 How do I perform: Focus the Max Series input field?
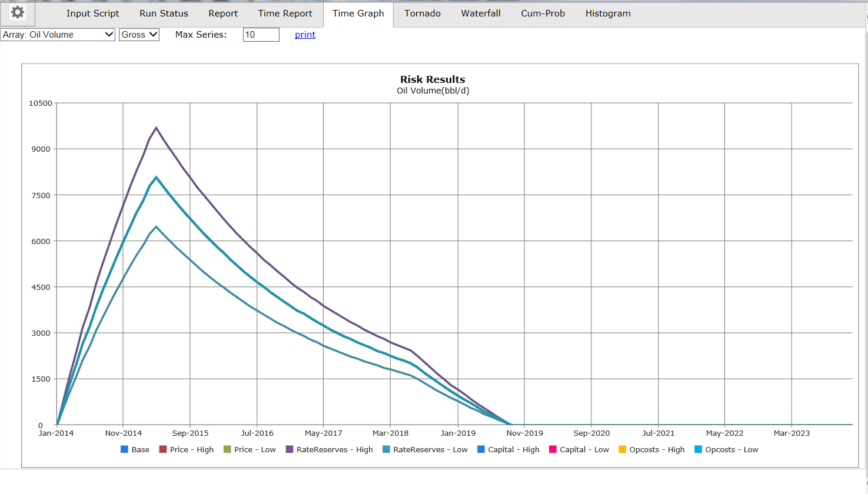(x=261, y=35)
